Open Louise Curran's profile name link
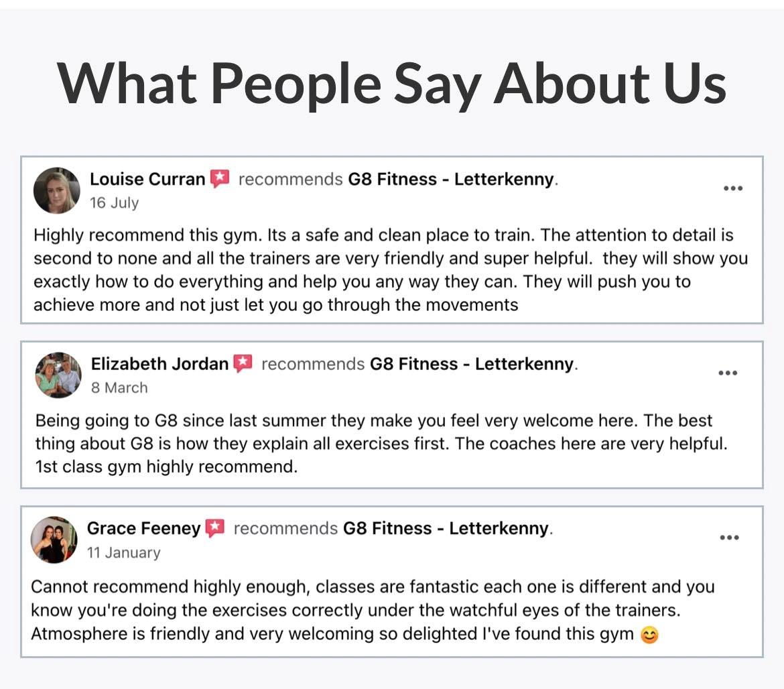 point(147,180)
